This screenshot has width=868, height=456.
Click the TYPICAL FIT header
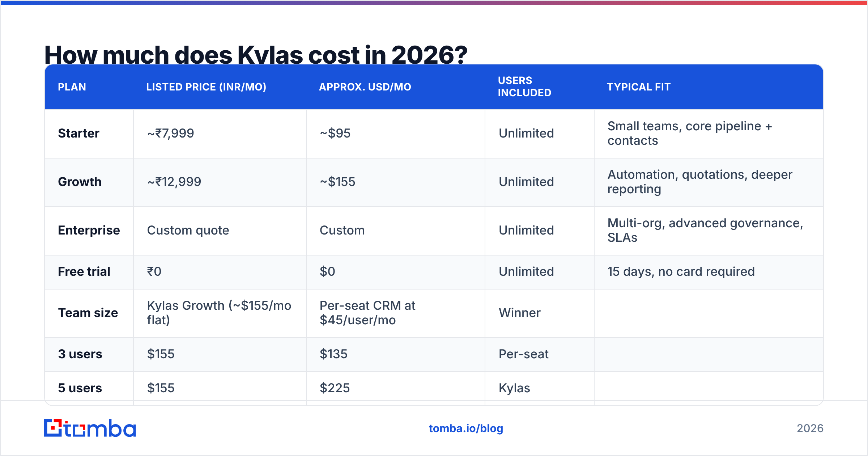point(639,87)
